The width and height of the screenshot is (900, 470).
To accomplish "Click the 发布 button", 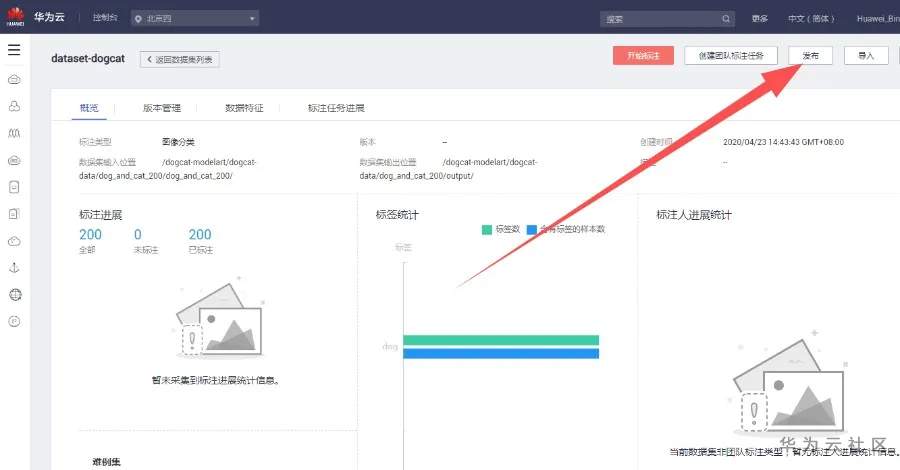I will 810,56.
